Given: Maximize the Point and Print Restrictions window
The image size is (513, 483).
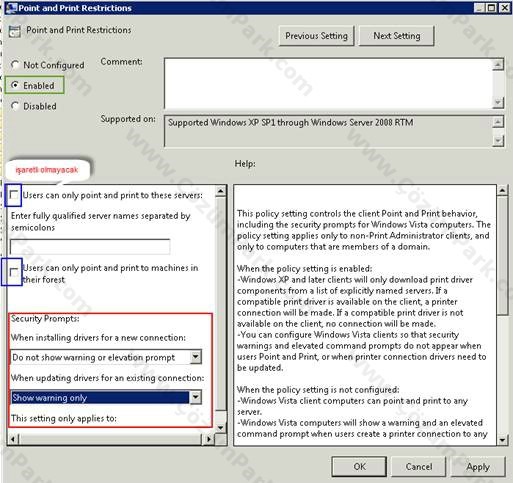Looking at the screenshot, I should point(492,8).
